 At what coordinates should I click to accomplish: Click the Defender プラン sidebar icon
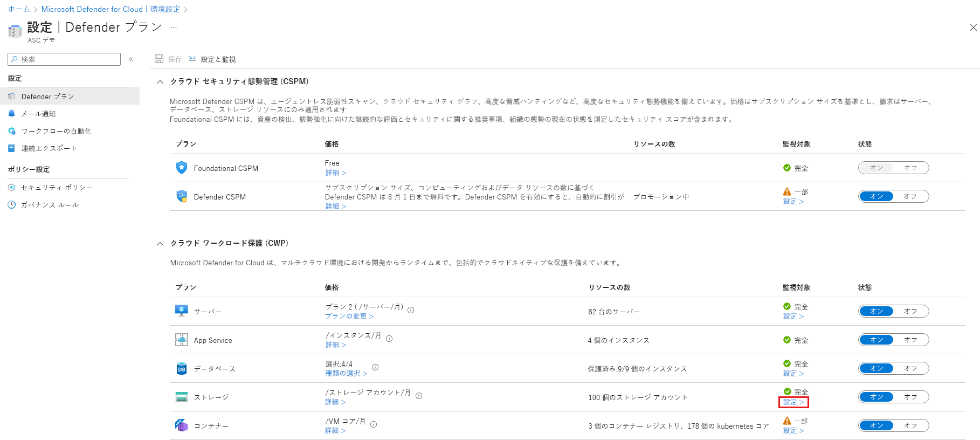coord(12,96)
